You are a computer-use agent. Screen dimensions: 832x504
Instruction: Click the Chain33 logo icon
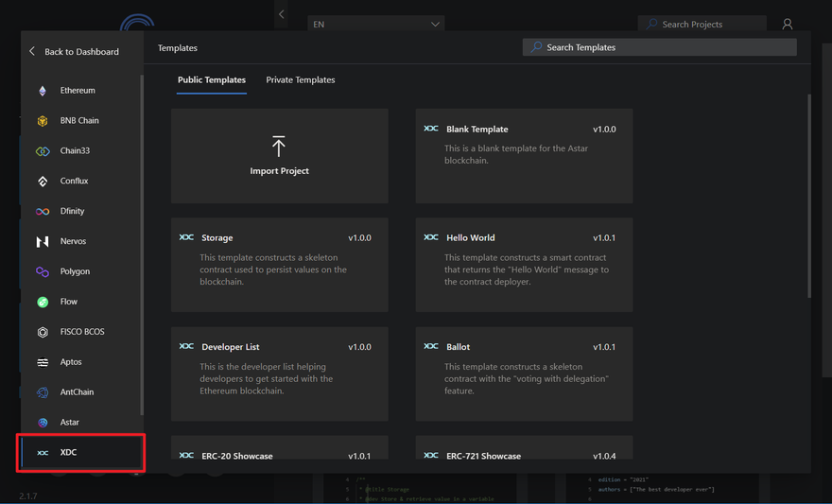pyautogui.click(x=43, y=151)
